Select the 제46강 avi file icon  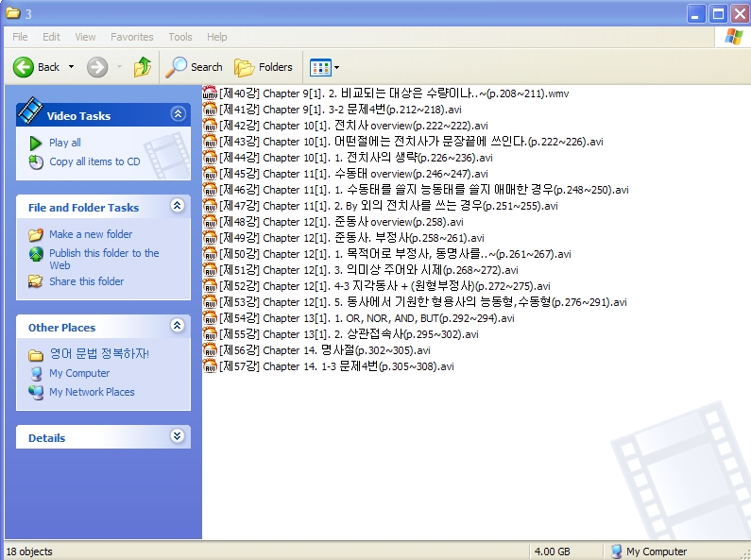(210, 189)
